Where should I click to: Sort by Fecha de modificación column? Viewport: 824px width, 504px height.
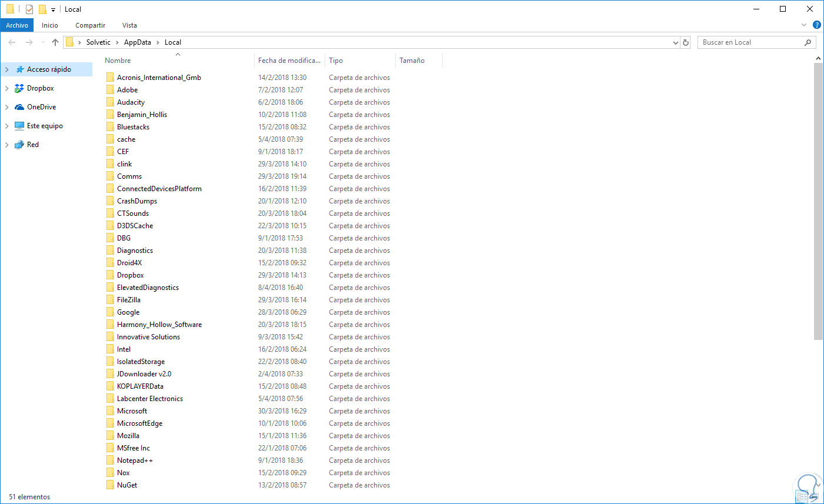pos(289,61)
